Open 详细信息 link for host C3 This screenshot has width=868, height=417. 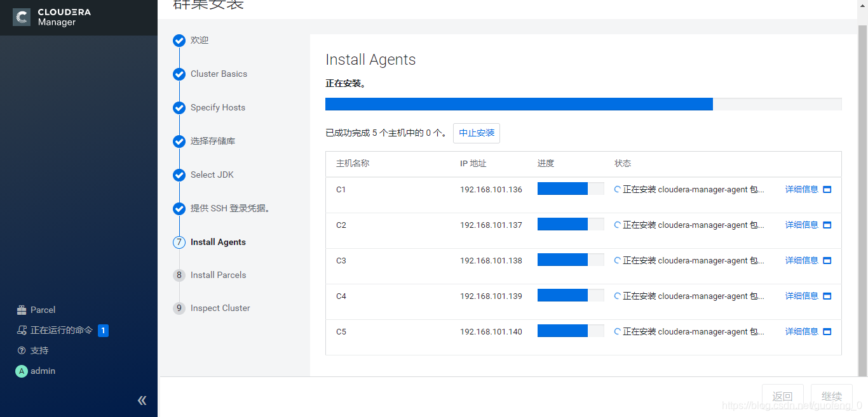(802, 260)
